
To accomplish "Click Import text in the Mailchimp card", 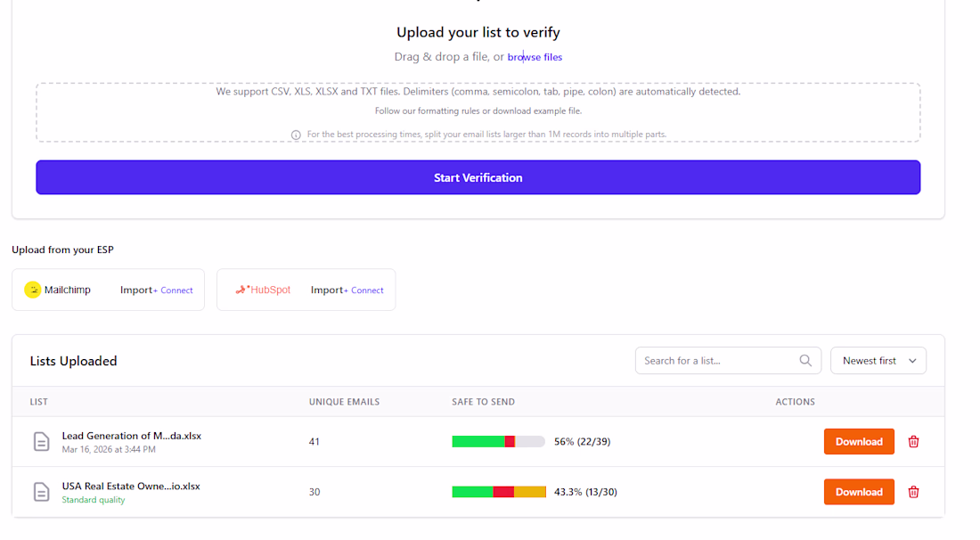I will click(x=135, y=290).
